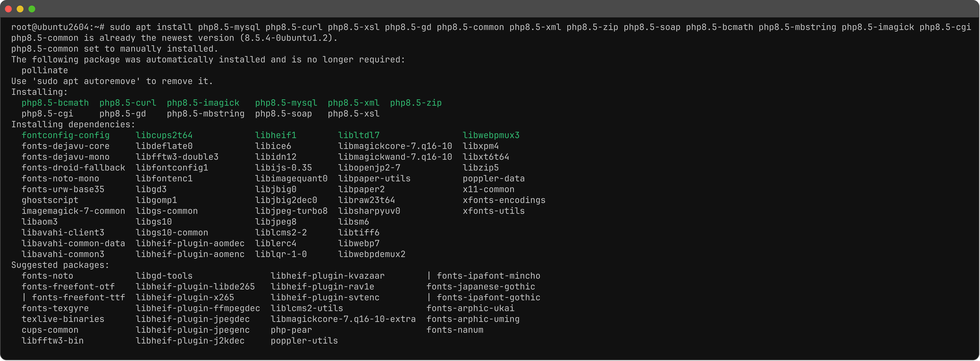The image size is (980, 361).
Task: Click the poppler-utils suggested package
Action: (304, 341)
